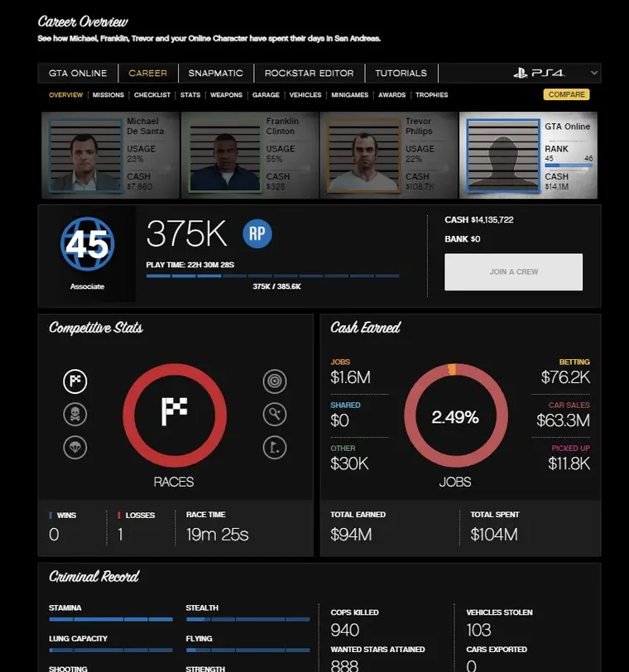Select the Franklin Clinton character card
This screenshot has width=629, height=672.
250,155
